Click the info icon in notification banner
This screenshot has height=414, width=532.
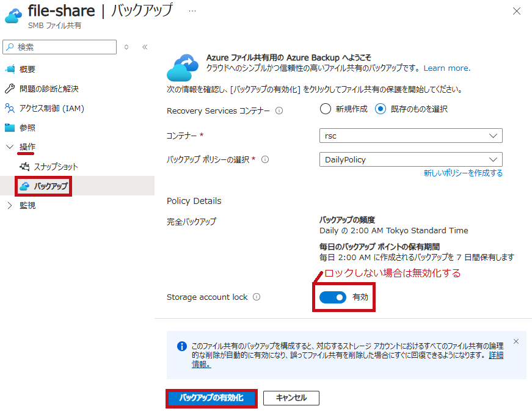coord(182,346)
